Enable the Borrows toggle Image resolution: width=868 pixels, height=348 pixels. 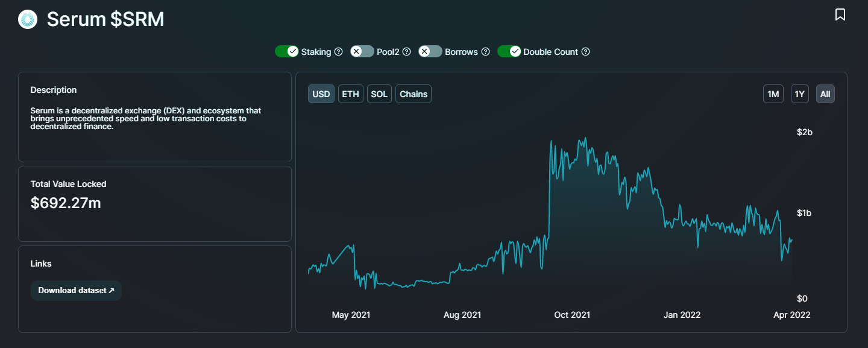point(430,51)
